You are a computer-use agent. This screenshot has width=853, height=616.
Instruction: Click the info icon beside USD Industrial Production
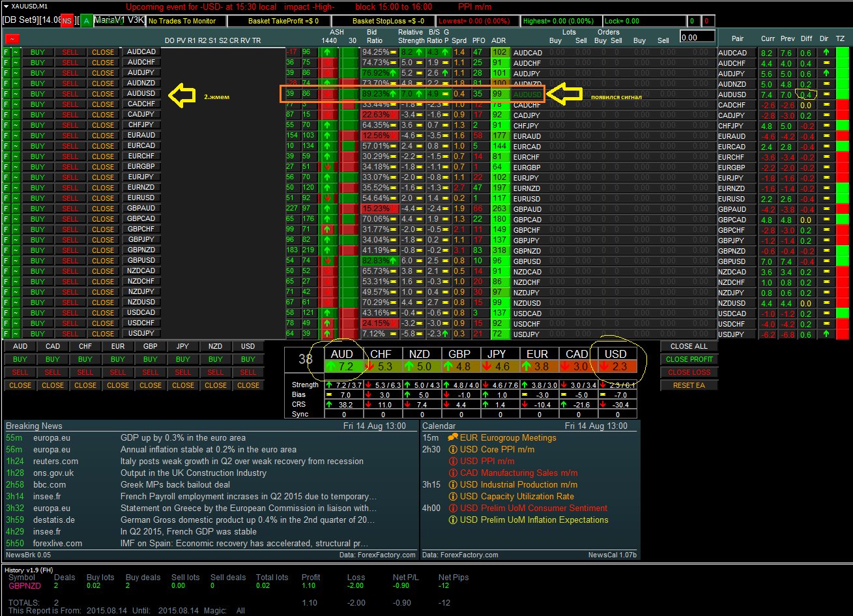(x=453, y=484)
